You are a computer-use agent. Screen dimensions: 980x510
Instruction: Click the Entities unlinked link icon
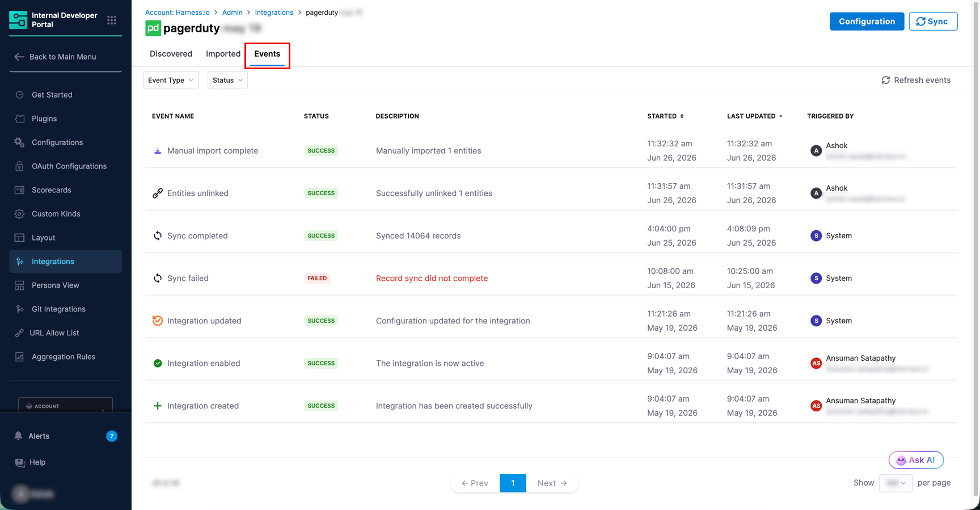[158, 193]
